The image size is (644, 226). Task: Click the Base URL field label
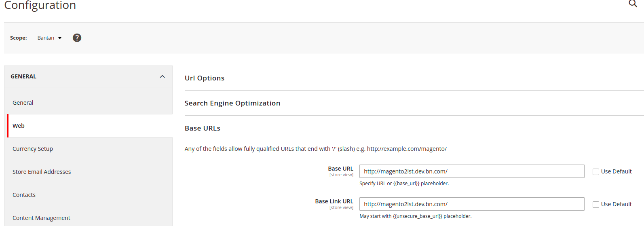tap(340, 169)
